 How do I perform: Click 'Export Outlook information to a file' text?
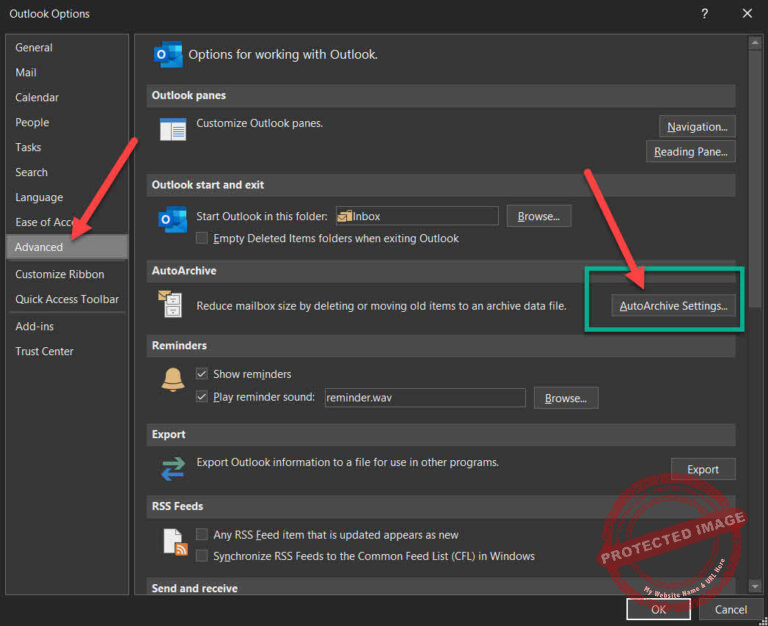coord(348,462)
